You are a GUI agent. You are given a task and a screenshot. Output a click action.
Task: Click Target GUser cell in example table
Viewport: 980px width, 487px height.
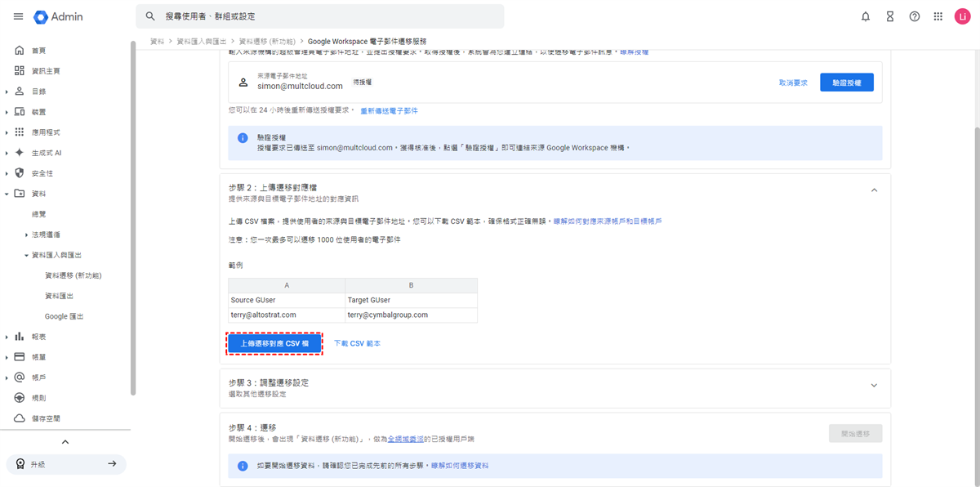pyautogui.click(x=411, y=300)
